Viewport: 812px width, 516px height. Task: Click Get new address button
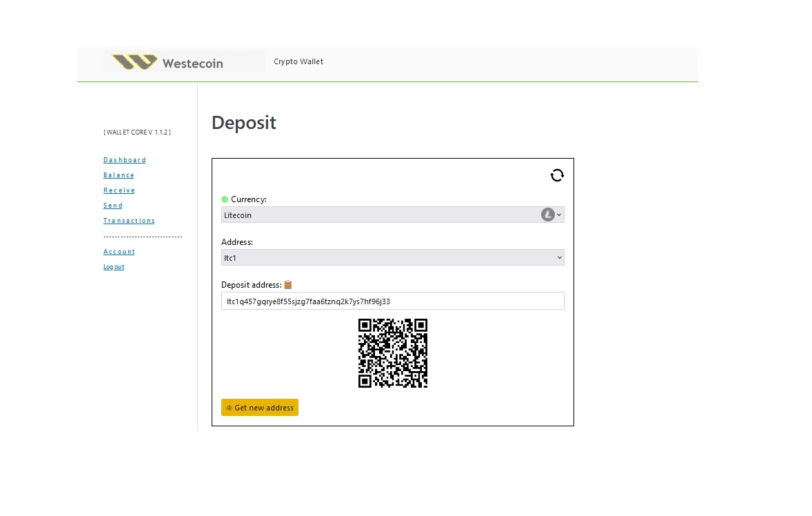259,407
